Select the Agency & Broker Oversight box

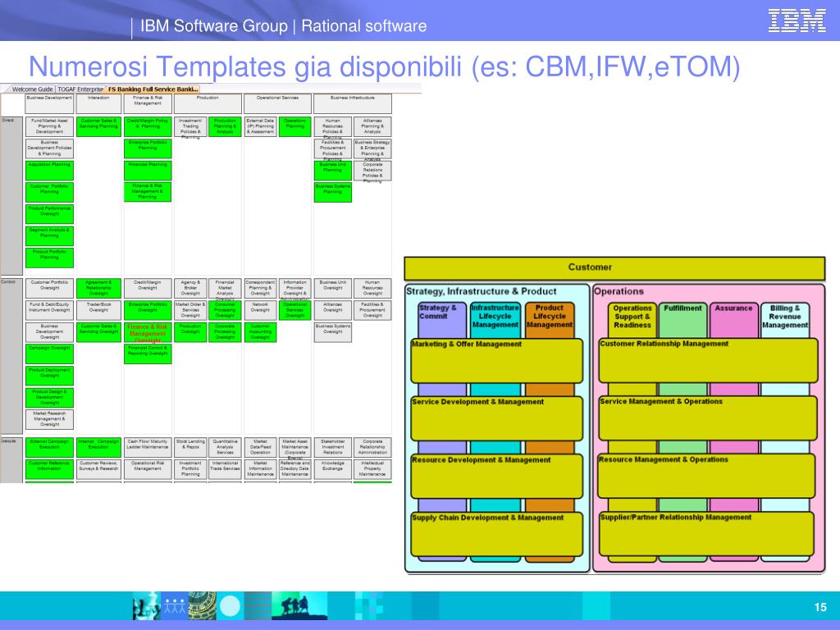tap(190, 288)
